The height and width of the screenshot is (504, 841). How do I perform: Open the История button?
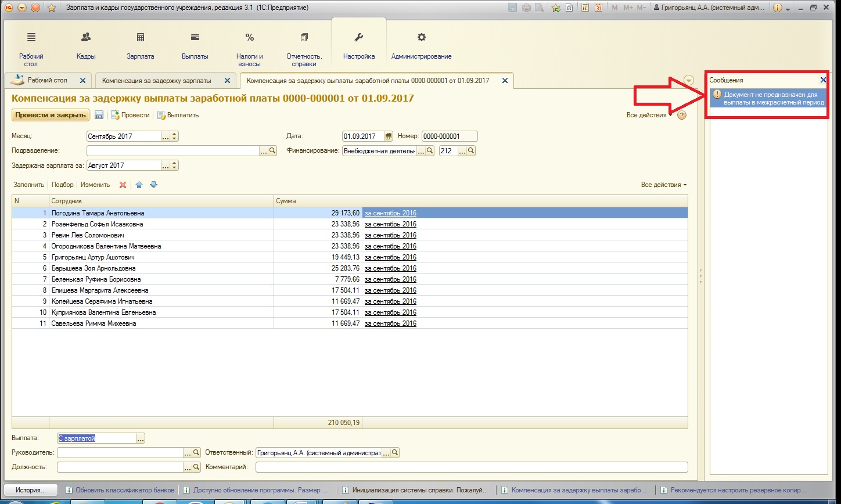[x=31, y=489]
